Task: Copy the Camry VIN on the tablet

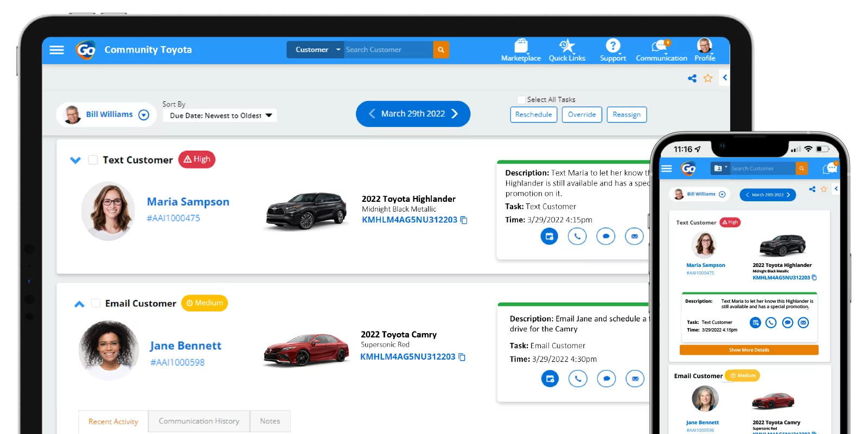Action: [462, 357]
